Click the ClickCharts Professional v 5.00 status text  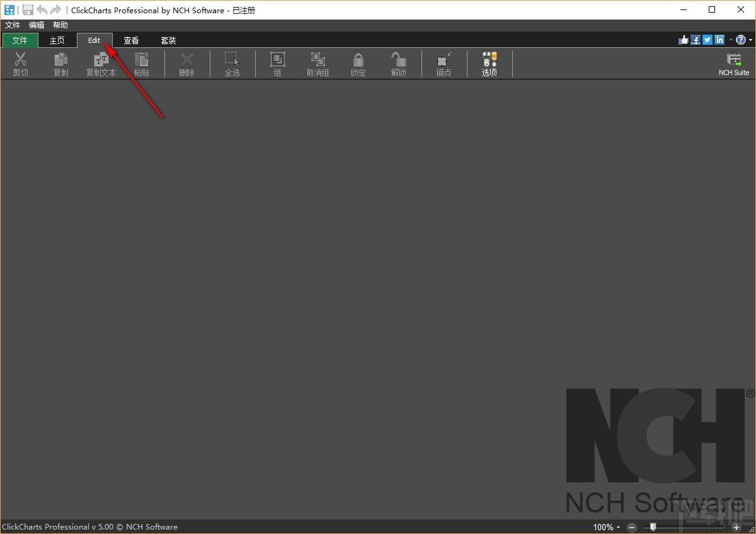[89, 527]
